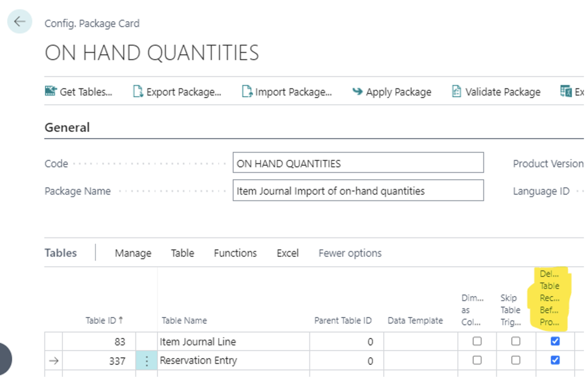The image size is (588, 379).
Task: Enable Dimensions as Columns for Item Journal Line
Action: click(x=476, y=341)
